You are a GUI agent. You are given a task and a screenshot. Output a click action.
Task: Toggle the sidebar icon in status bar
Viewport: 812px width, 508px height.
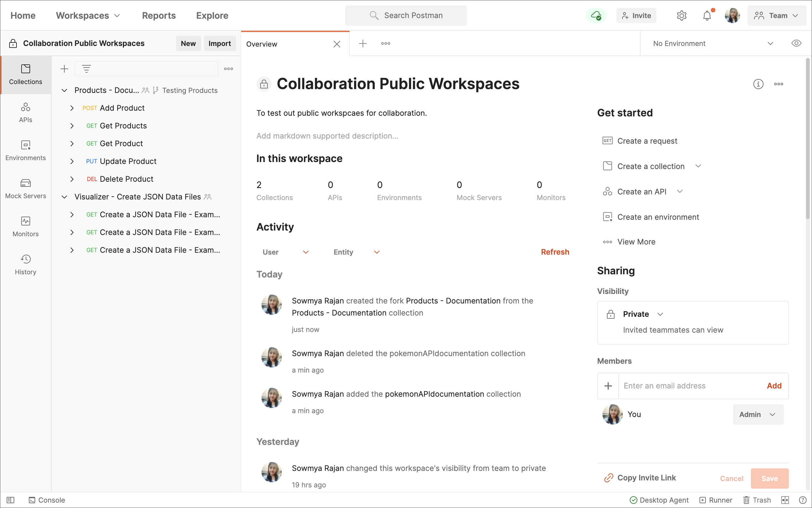pyautogui.click(x=10, y=500)
